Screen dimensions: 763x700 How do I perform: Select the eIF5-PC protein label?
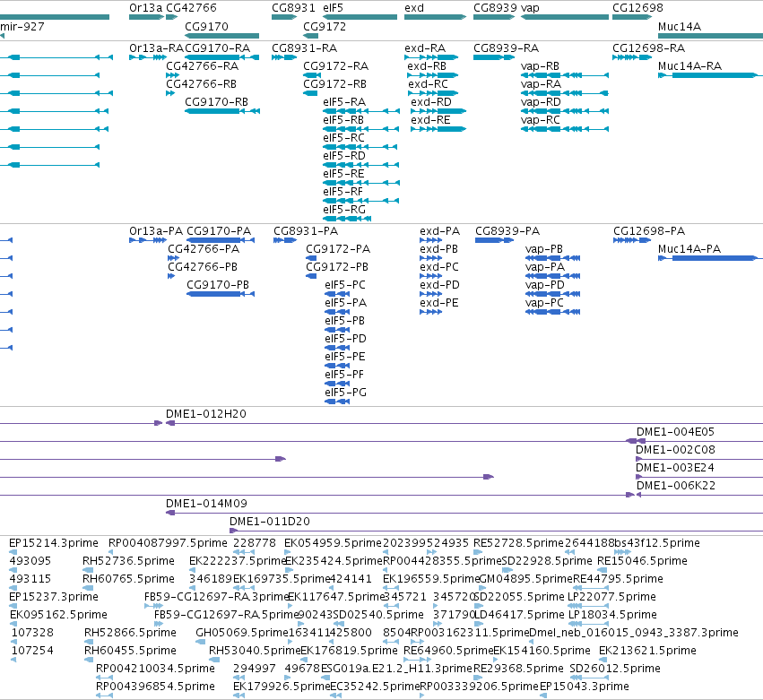(345, 285)
